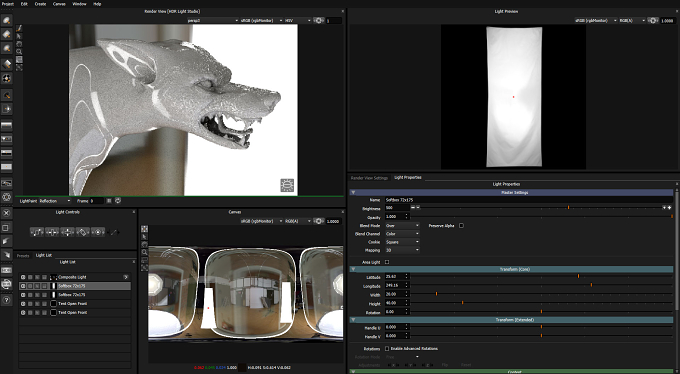Viewport: 680px width, 374px height.
Task: Click the first light-controls move icon
Action: point(37,232)
